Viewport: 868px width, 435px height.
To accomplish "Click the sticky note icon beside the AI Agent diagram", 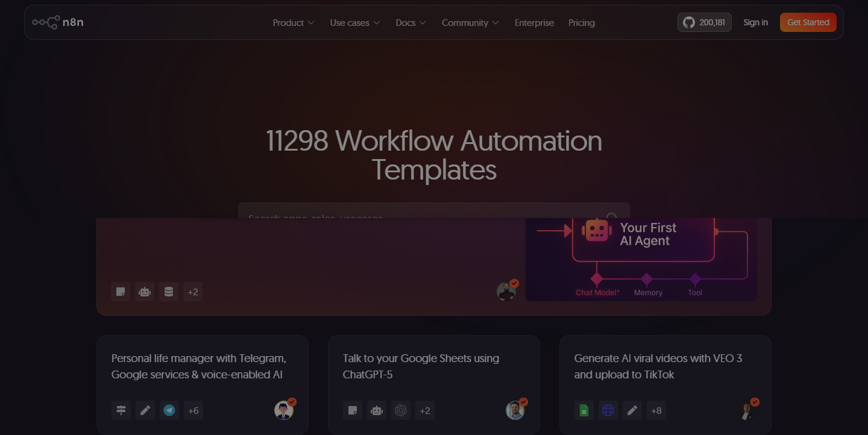I will pos(121,292).
